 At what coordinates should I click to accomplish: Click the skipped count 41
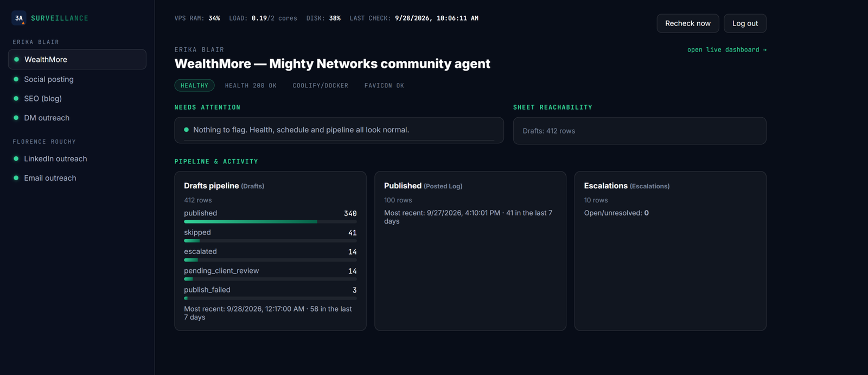pyautogui.click(x=353, y=233)
